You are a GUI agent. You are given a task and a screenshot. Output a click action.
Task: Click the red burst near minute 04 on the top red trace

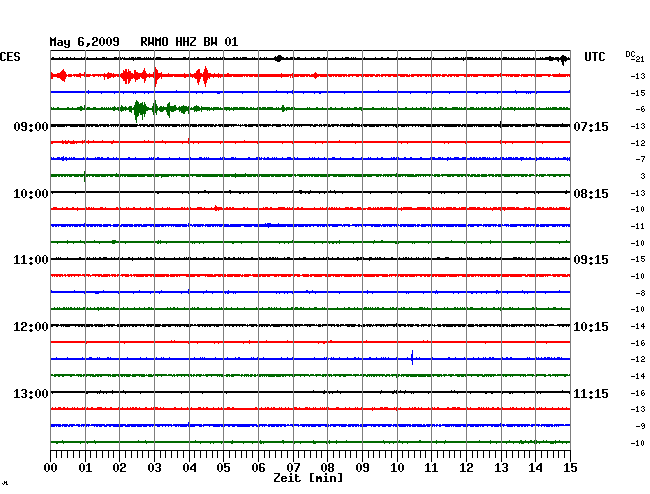click(202, 76)
